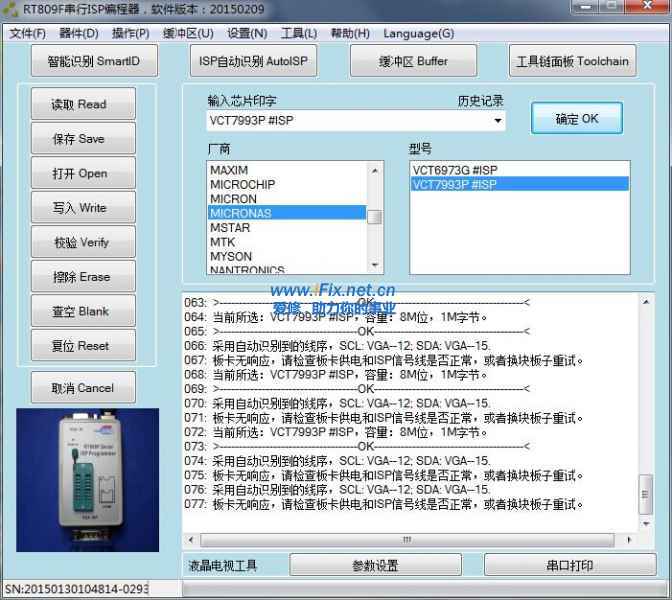Screen dimensions: 672x600
Task: Click log horizontal scroll right arrow
Action: (629, 540)
